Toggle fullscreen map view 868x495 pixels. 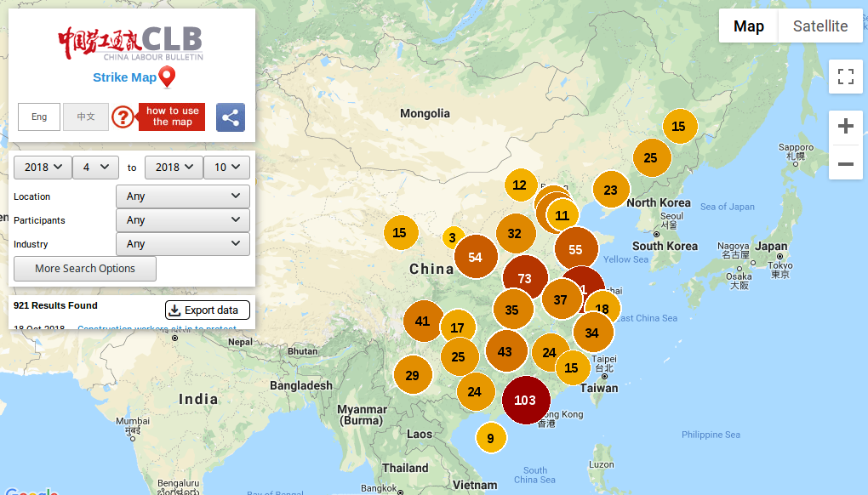point(845,77)
